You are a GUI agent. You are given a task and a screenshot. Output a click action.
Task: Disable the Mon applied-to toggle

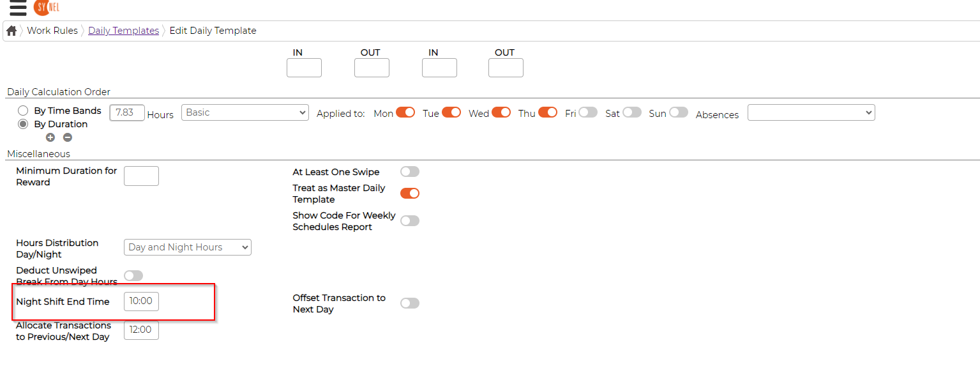(x=405, y=112)
